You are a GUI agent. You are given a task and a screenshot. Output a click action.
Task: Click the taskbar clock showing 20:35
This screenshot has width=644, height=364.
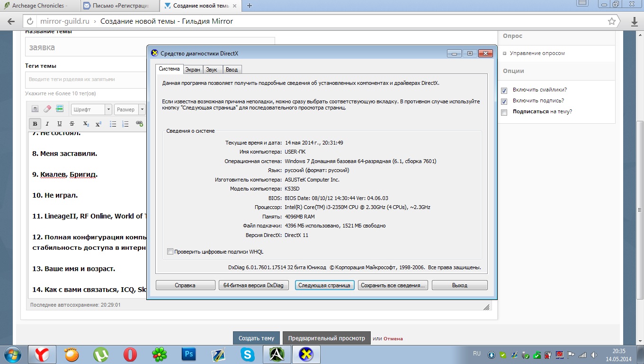click(x=618, y=355)
